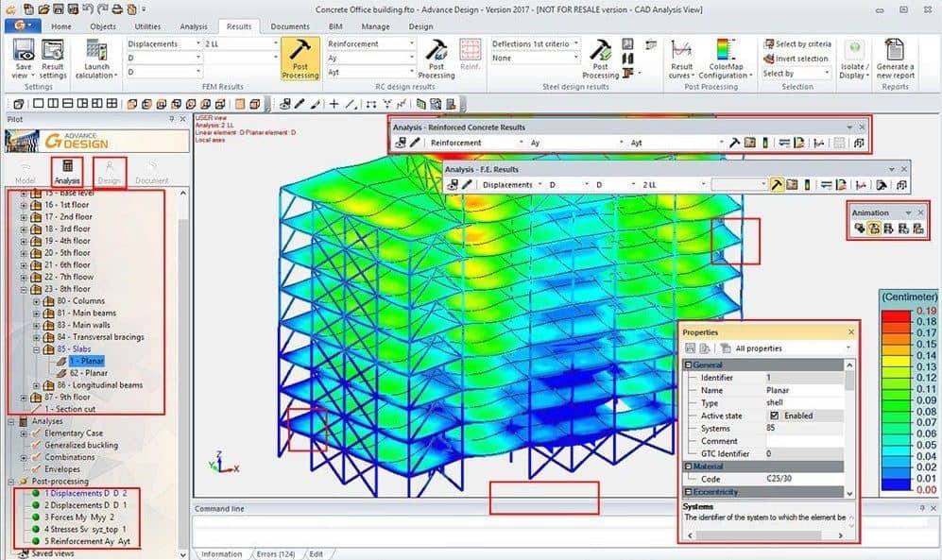
Task: Click the red 0.19 color legend swatch
Action: (x=896, y=311)
